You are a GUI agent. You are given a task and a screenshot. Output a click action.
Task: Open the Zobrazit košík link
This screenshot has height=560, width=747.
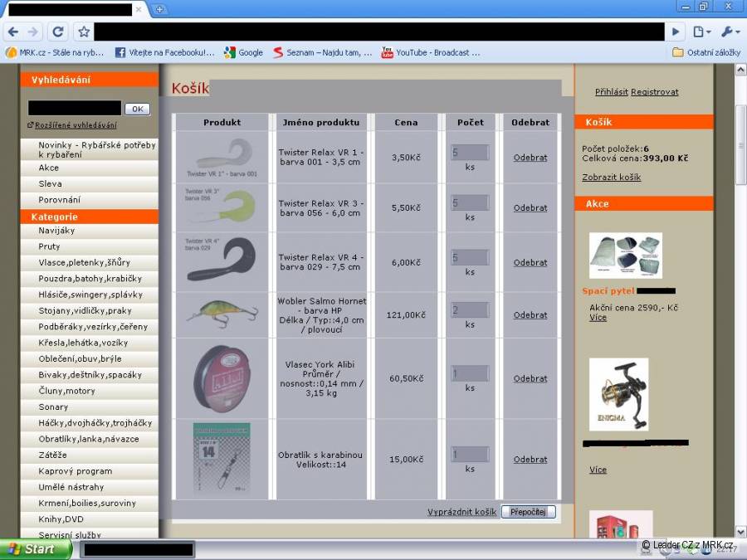coord(611,178)
